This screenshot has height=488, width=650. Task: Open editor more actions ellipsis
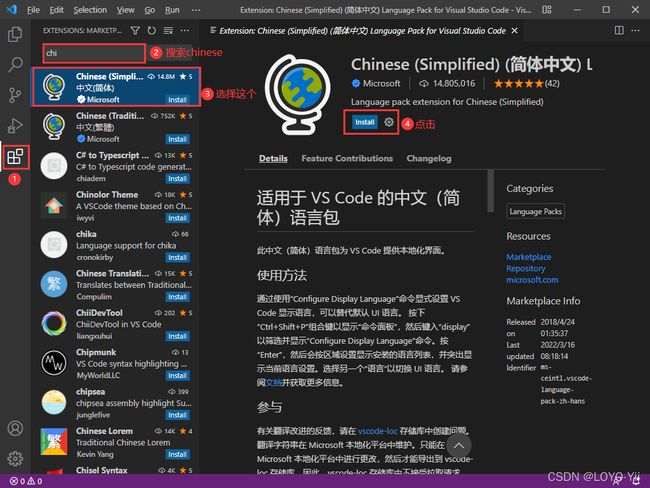[635, 30]
